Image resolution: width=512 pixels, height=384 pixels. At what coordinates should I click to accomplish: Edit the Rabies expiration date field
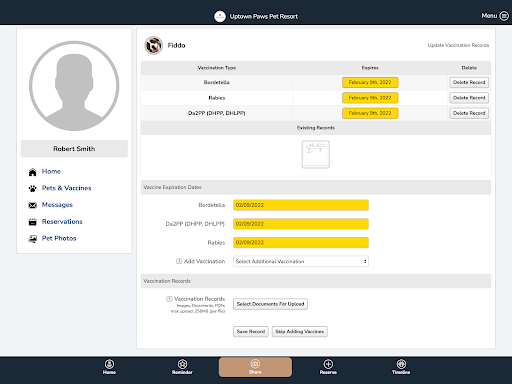(x=301, y=242)
